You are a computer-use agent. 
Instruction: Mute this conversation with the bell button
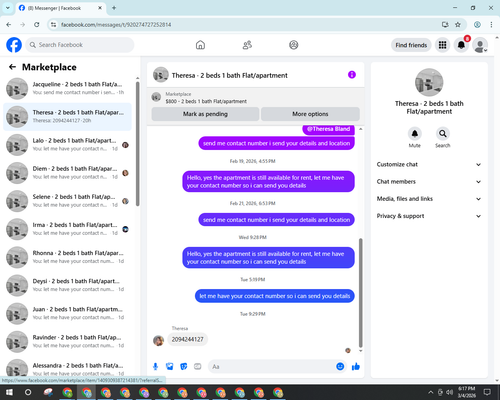[415, 134]
